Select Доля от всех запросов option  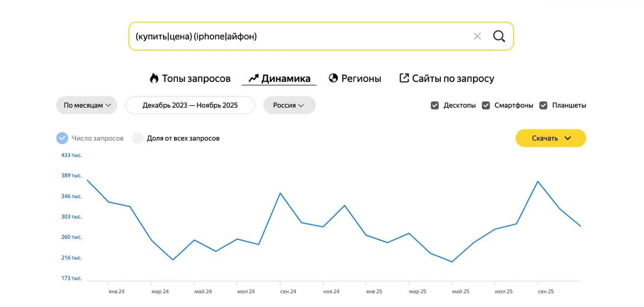(138, 138)
